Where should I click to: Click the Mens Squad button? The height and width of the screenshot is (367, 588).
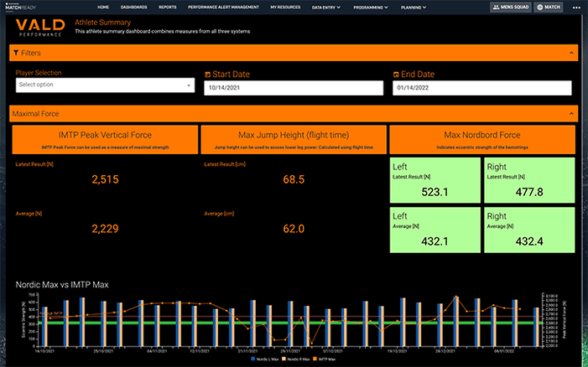coord(511,7)
